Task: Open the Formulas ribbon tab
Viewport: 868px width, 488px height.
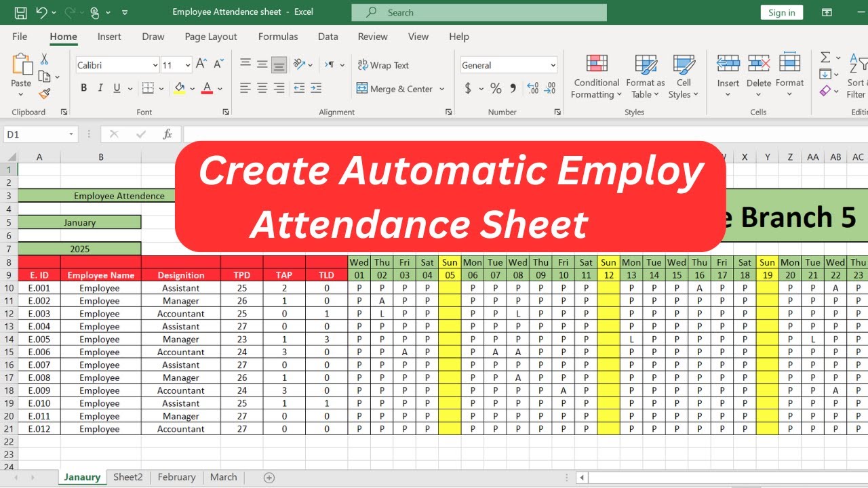Action: click(278, 37)
